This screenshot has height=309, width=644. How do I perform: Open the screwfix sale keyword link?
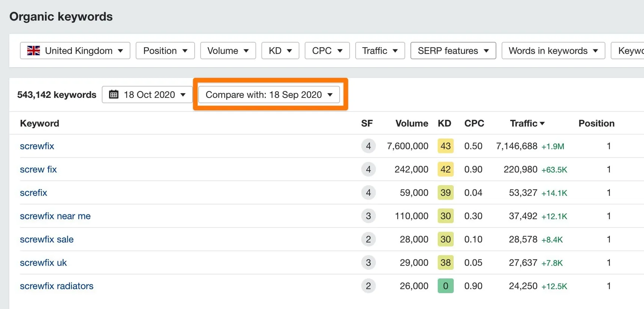[47, 239]
